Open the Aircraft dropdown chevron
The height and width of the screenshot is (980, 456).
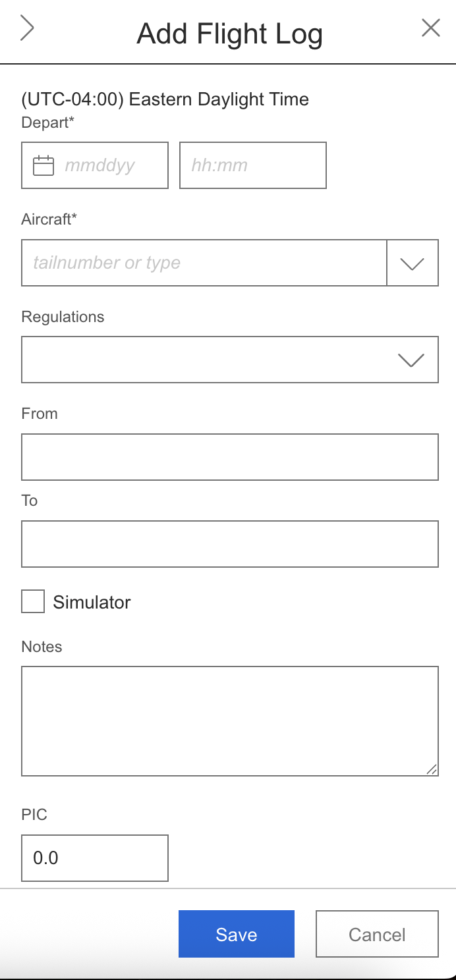tap(412, 262)
